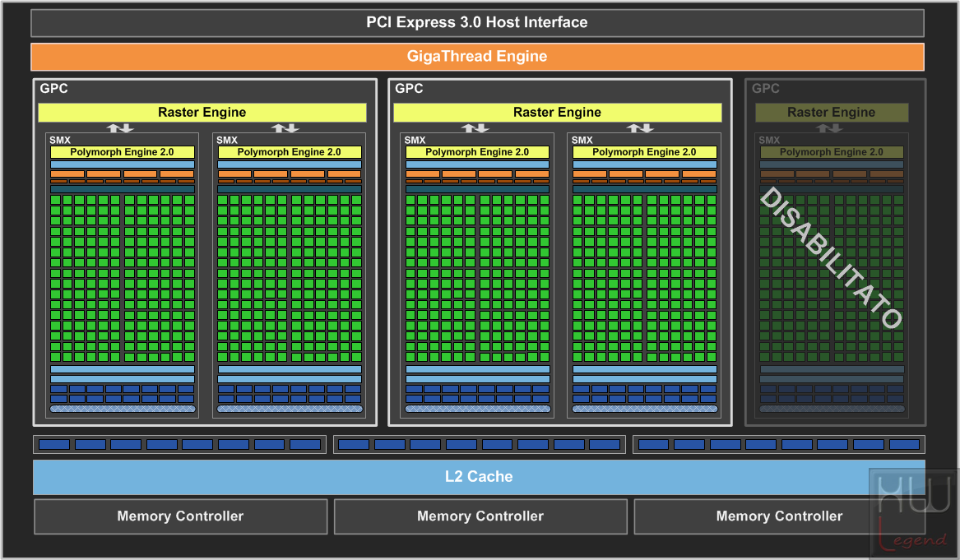Click the Raster Engine bar in the middle GPC
This screenshot has width=960, height=560.
557,113
